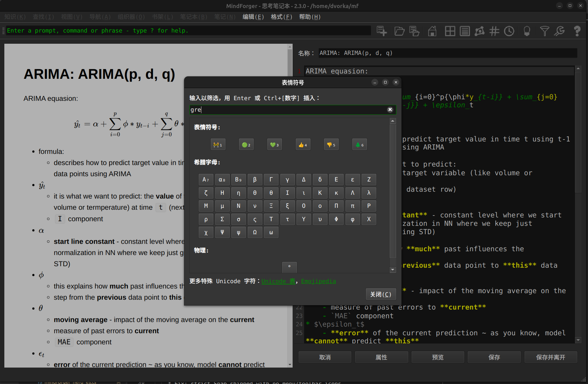Click the command prompt input bar

coord(188,30)
